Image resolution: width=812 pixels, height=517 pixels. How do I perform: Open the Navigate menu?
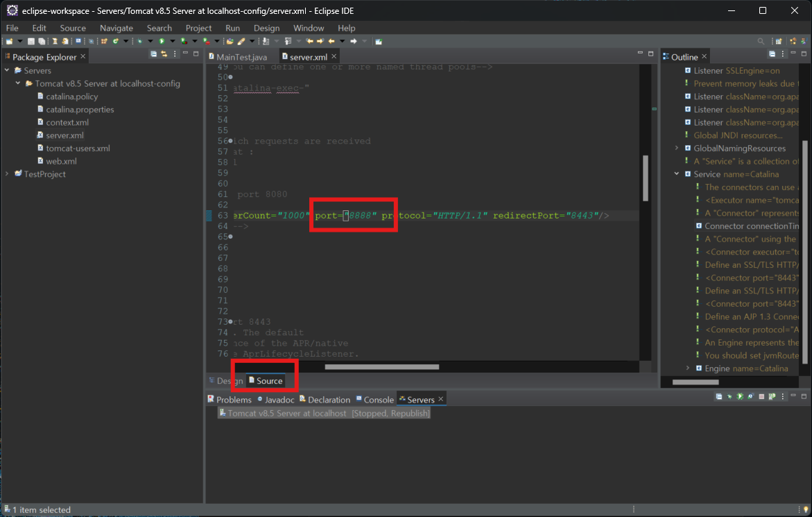pos(116,28)
